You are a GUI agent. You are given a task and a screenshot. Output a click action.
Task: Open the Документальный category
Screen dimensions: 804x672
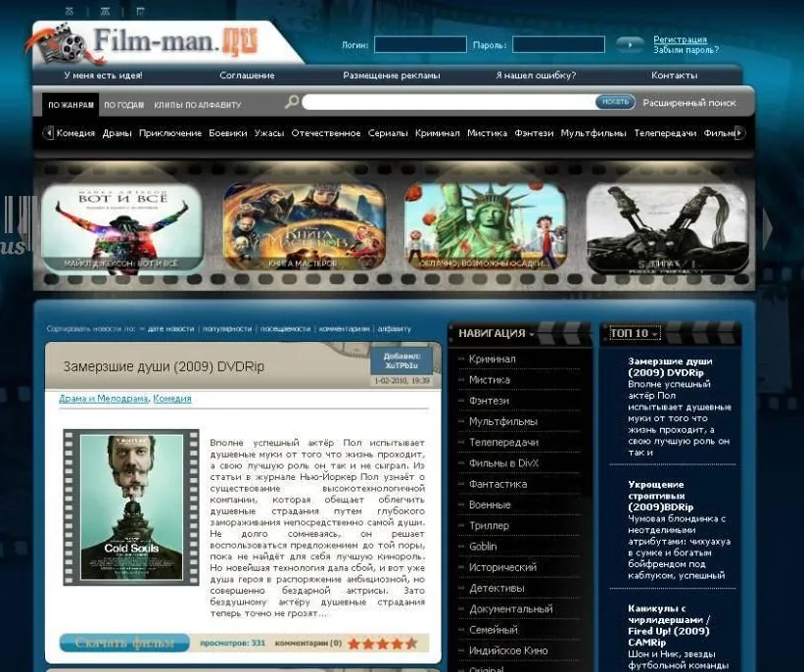point(511,609)
